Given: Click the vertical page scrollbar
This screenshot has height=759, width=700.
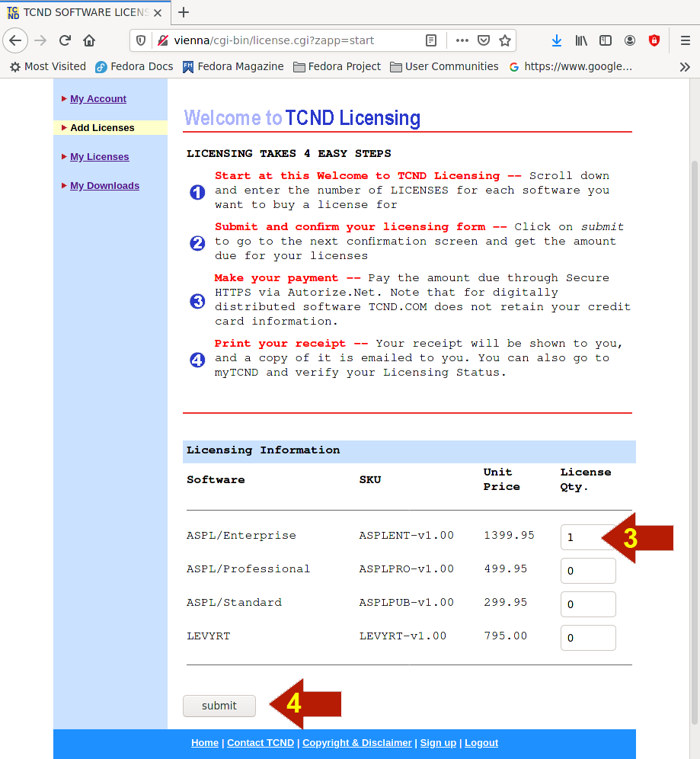Looking at the screenshot, I should 694,442.
